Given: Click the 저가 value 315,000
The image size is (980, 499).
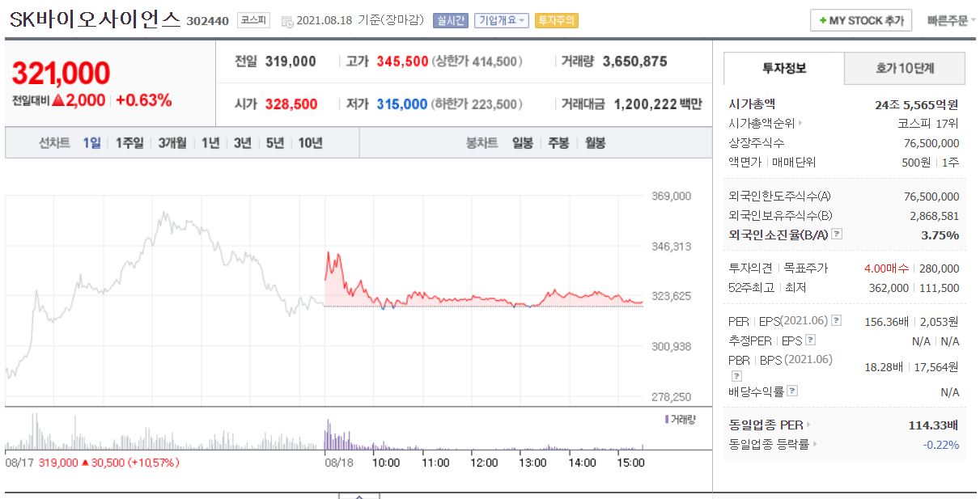Looking at the screenshot, I should [402, 104].
